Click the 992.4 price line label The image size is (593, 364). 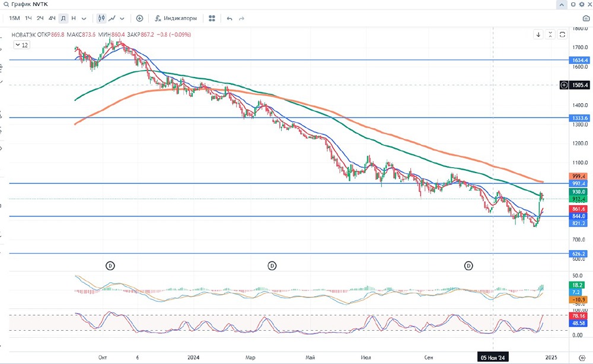579,183
